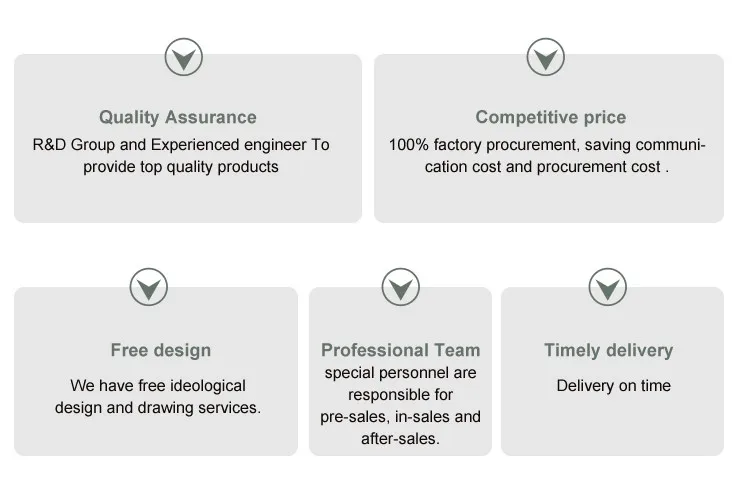Click the chevron icon above Professional Team
Image resolution: width=750 pixels, height=486 pixels.
click(x=400, y=288)
